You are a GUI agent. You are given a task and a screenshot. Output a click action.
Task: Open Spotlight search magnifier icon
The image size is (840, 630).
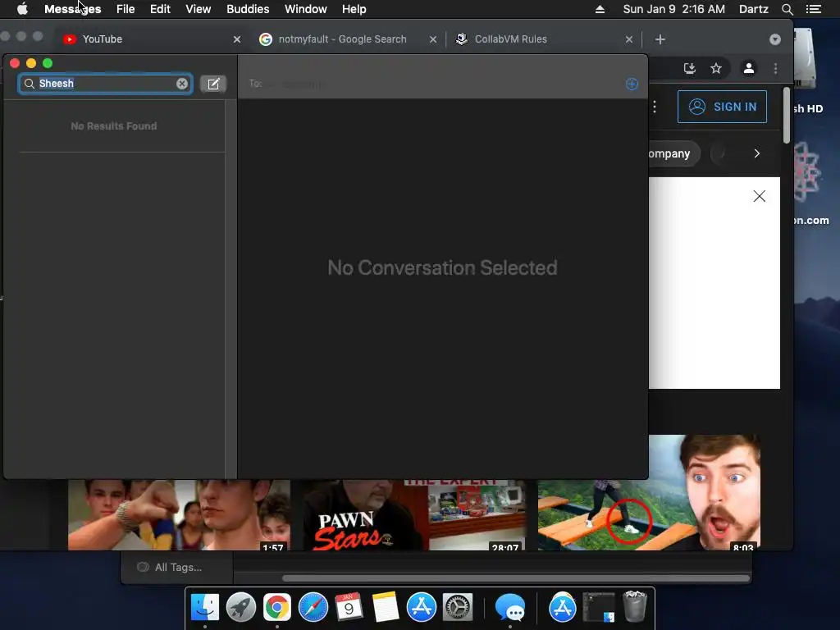[x=787, y=9]
